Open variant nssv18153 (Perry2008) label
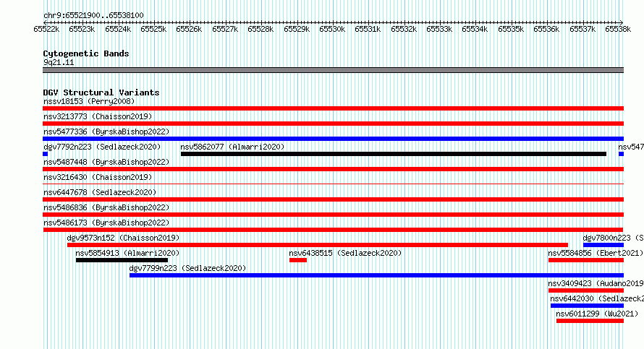This screenshot has width=644, height=349. [89, 101]
